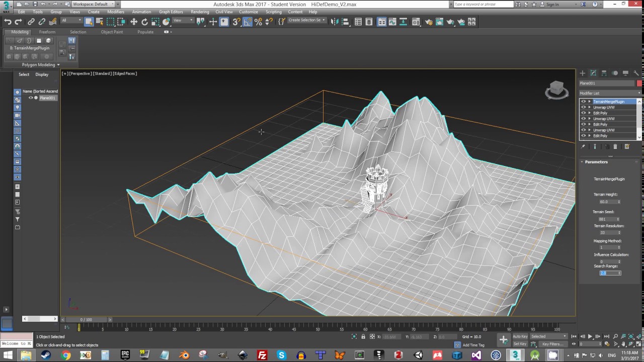
Task: Toggle eye of first Unwrap UVW modifier
Action: tap(584, 107)
